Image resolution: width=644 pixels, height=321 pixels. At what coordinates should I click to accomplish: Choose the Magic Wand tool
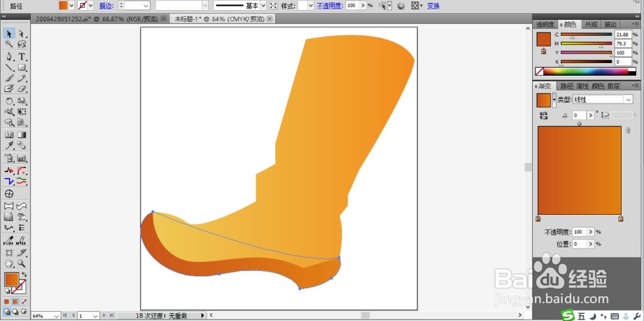click(x=8, y=44)
